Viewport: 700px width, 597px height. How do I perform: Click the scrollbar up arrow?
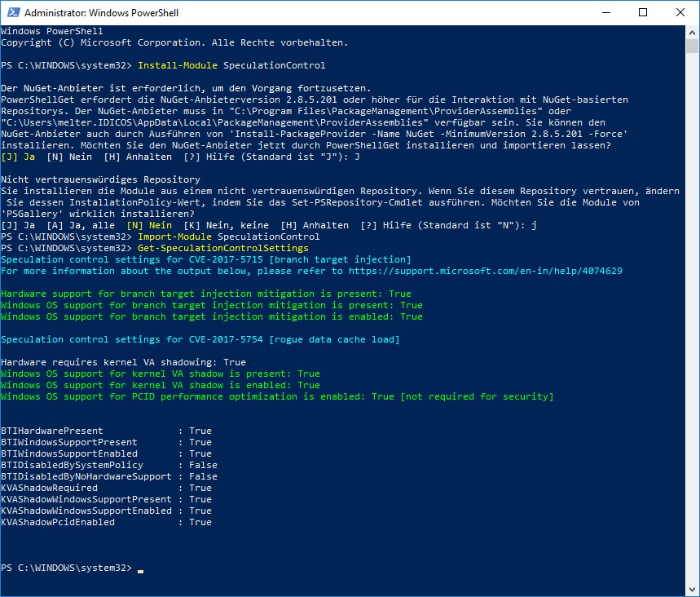coord(692,33)
